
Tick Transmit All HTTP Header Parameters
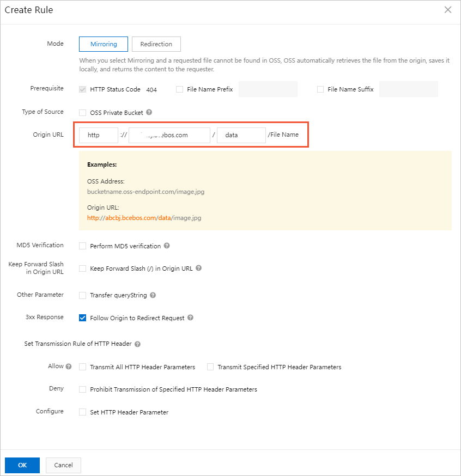(83, 367)
